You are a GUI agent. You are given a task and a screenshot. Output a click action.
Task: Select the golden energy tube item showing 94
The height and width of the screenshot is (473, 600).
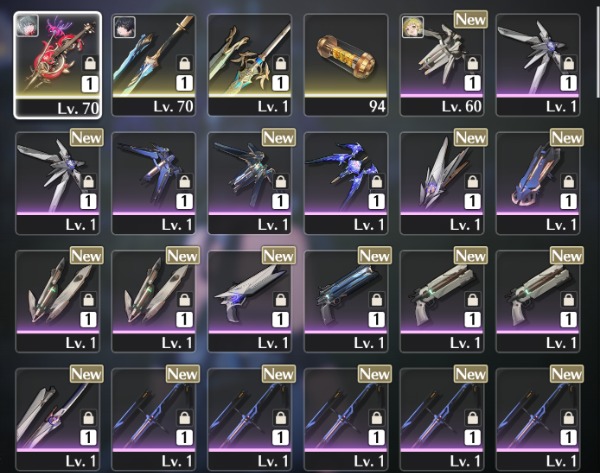(x=346, y=65)
